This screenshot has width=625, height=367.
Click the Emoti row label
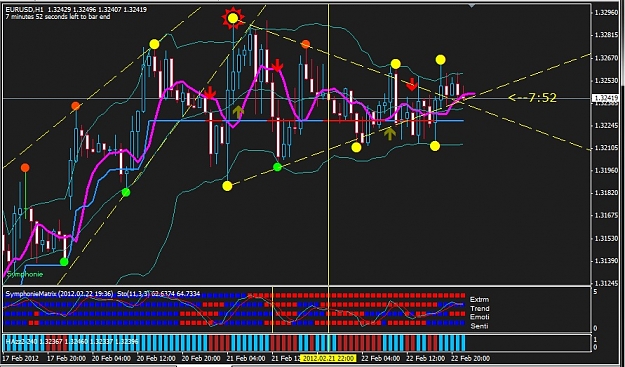pos(480,317)
